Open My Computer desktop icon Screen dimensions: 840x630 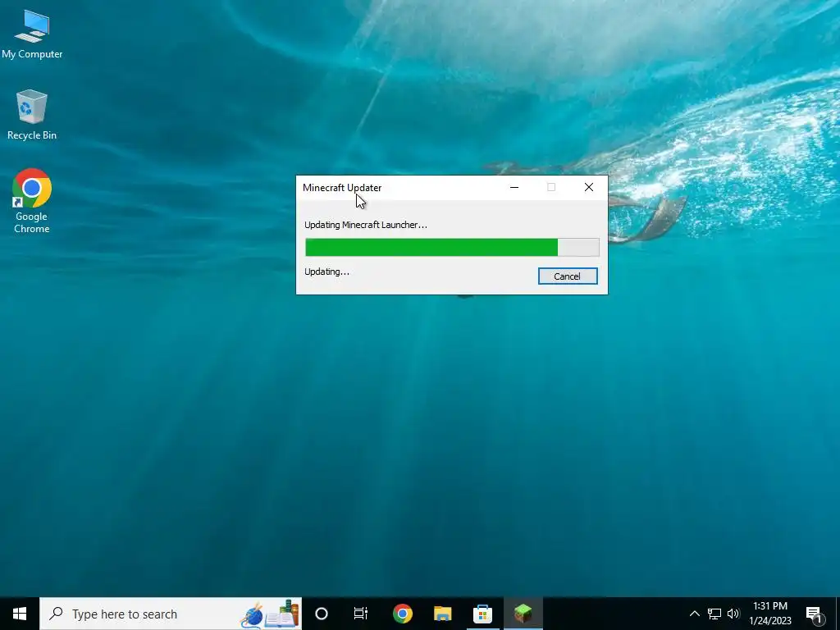32,34
